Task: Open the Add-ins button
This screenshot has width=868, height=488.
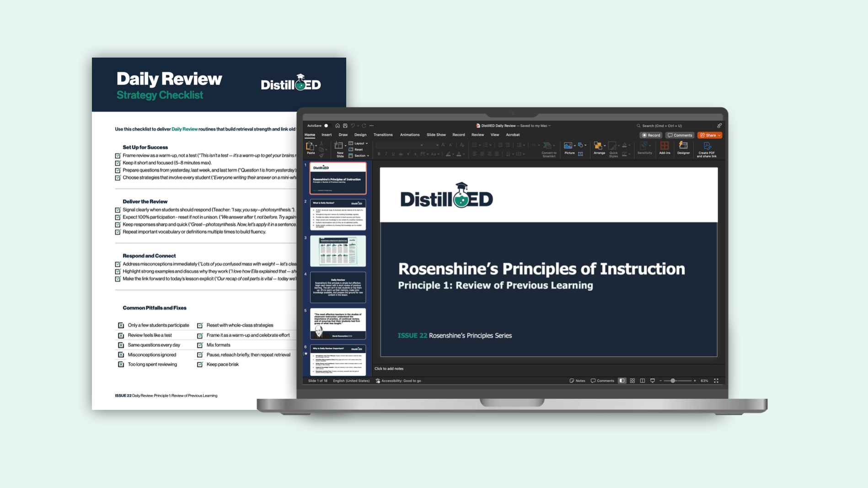Action: (664, 148)
